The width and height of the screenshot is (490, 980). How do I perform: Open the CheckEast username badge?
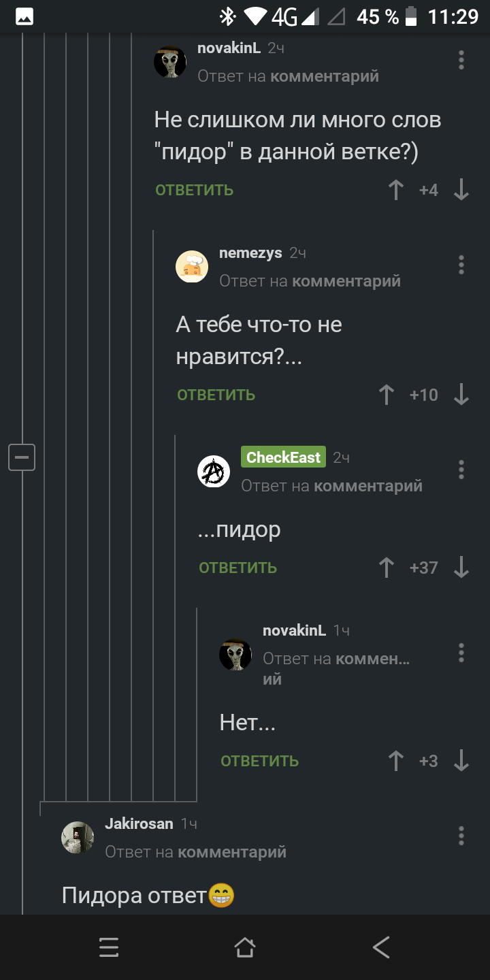[283, 457]
